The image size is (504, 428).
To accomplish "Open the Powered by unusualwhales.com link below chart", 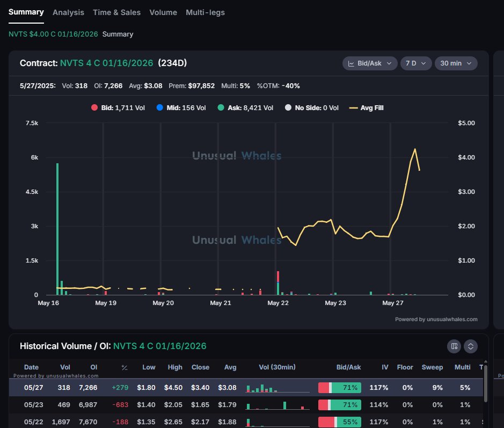I will tap(436, 320).
